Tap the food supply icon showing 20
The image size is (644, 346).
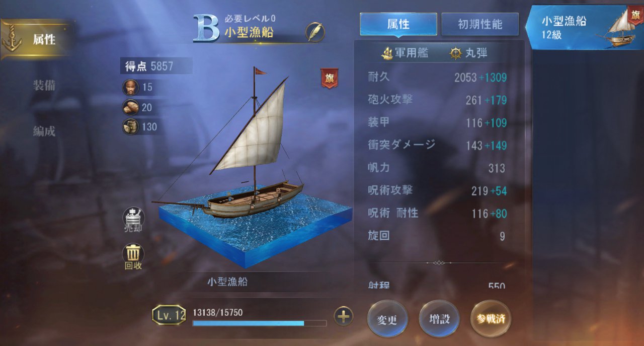click(x=131, y=107)
